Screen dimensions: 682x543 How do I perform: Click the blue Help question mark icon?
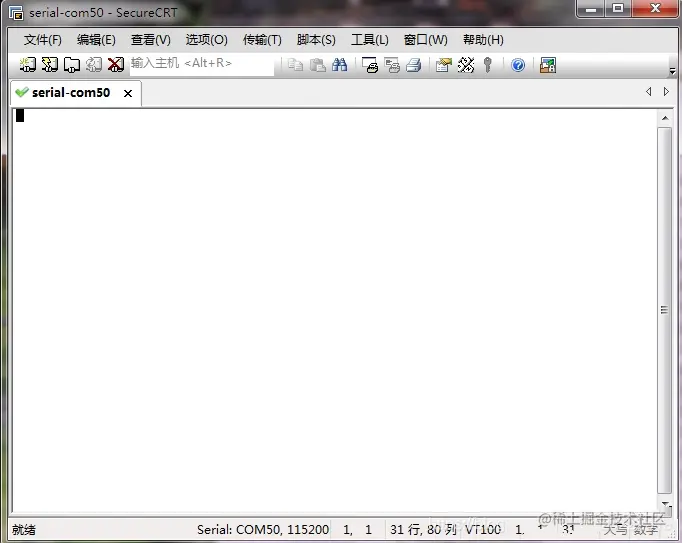tap(518, 65)
